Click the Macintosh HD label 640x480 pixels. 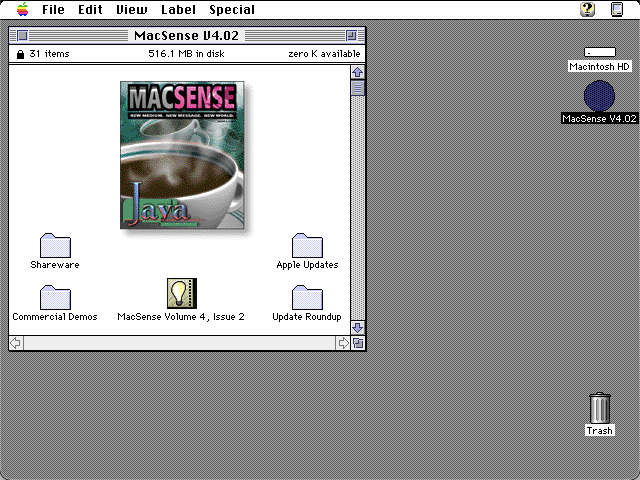pyautogui.click(x=600, y=67)
